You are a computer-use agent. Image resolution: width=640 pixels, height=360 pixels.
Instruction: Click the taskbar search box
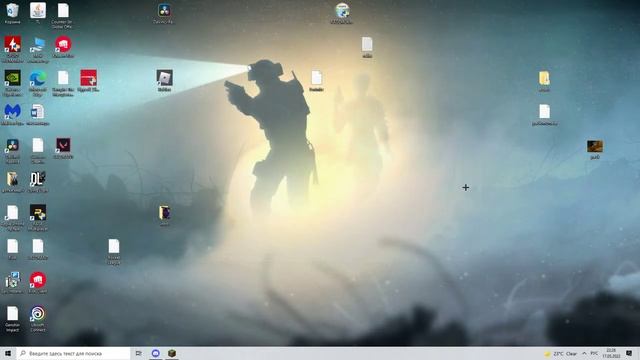coord(73,353)
